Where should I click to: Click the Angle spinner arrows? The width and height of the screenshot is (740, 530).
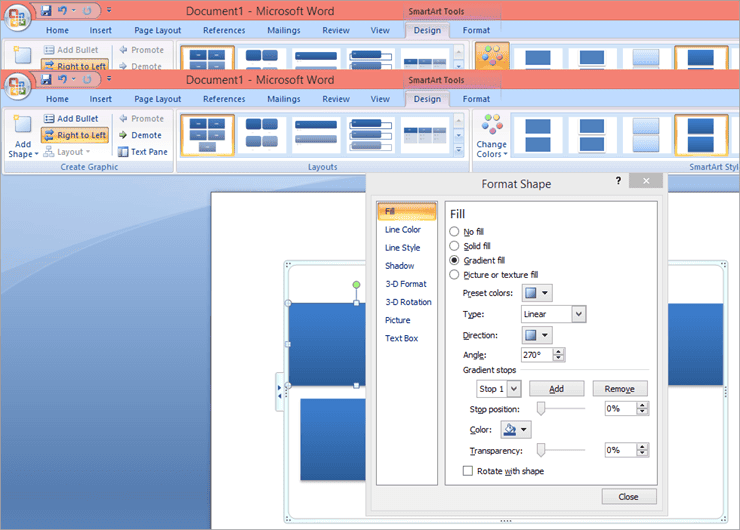[559, 355]
